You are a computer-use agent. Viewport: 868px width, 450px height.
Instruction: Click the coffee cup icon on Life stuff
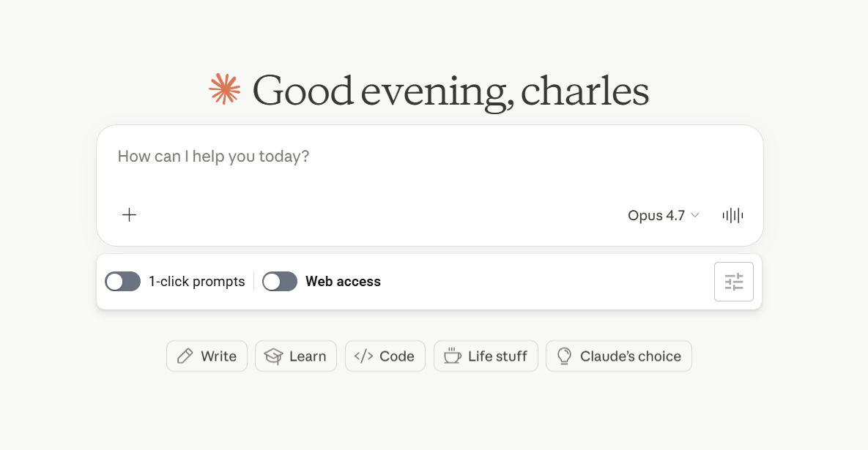(x=452, y=356)
